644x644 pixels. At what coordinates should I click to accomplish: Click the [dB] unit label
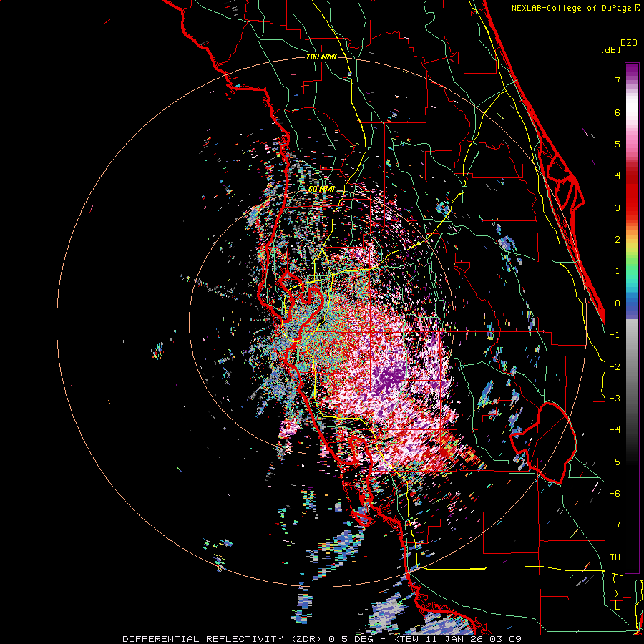(x=610, y=49)
